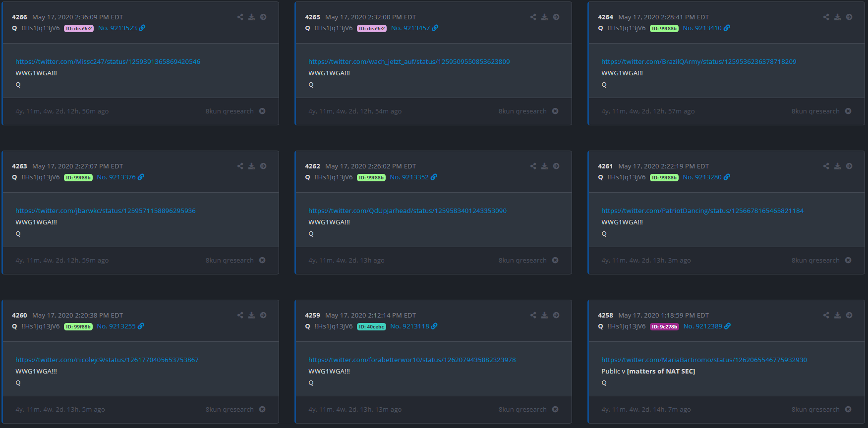Download post 4258

(x=837, y=315)
